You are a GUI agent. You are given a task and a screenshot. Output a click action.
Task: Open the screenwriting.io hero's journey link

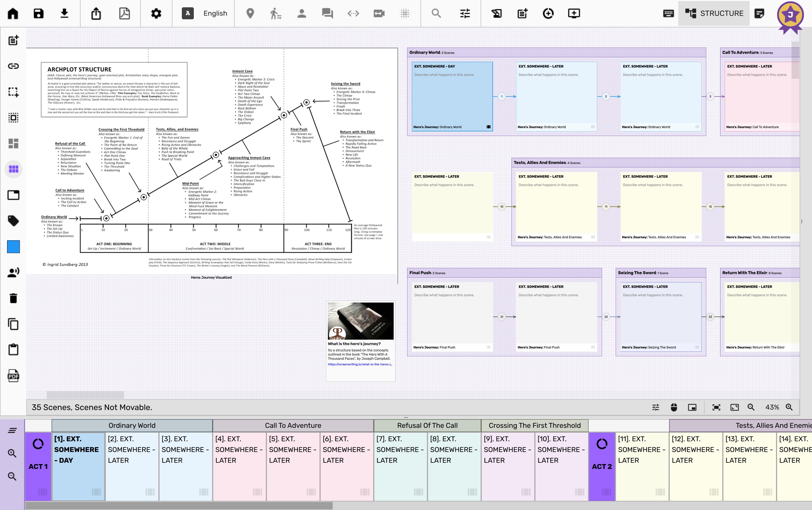360,364
